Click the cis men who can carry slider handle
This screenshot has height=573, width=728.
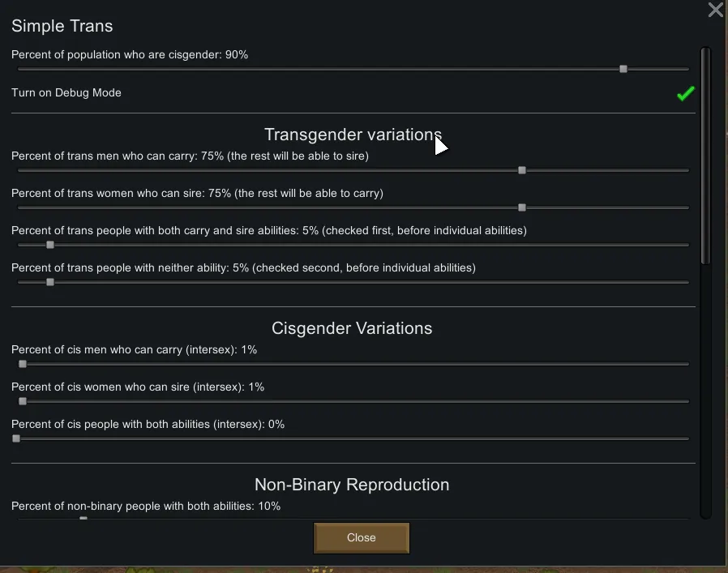click(23, 364)
